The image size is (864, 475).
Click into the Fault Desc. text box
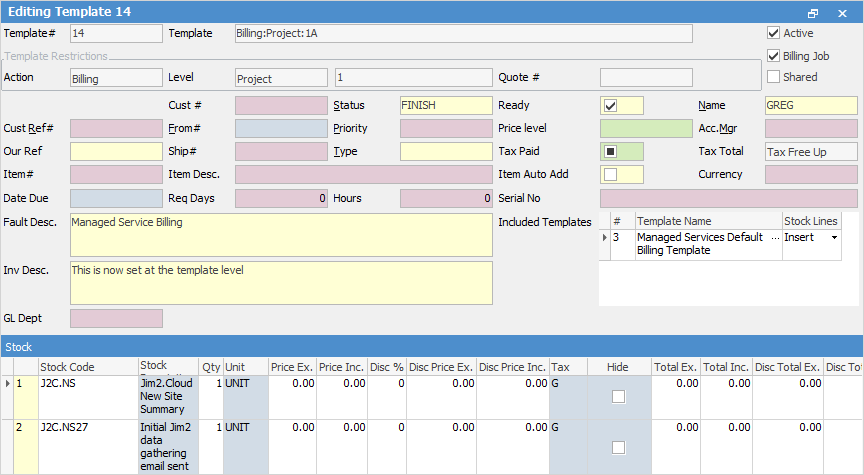coord(281,235)
